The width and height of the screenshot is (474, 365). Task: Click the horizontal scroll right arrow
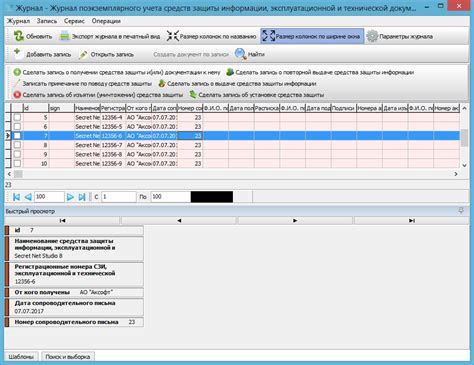point(456,174)
